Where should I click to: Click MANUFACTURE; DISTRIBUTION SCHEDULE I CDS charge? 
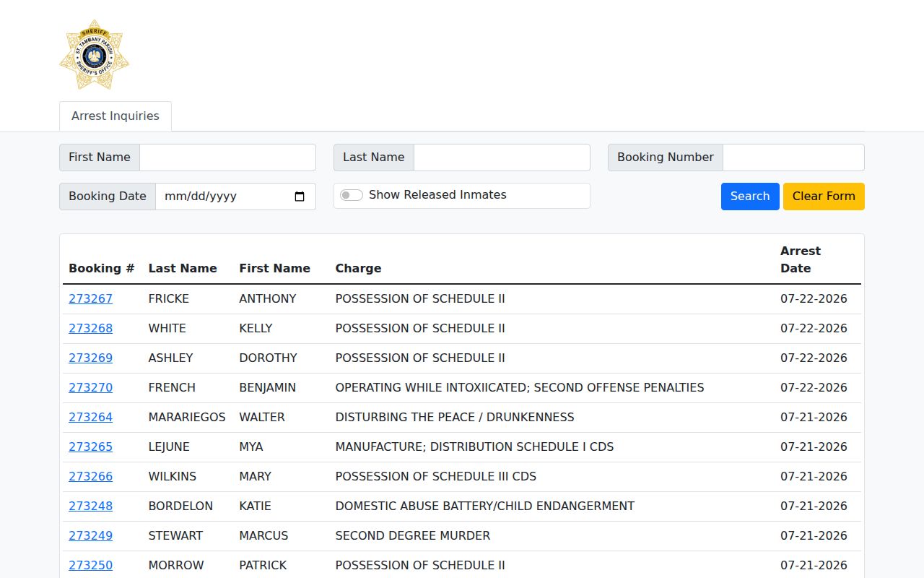point(474,447)
